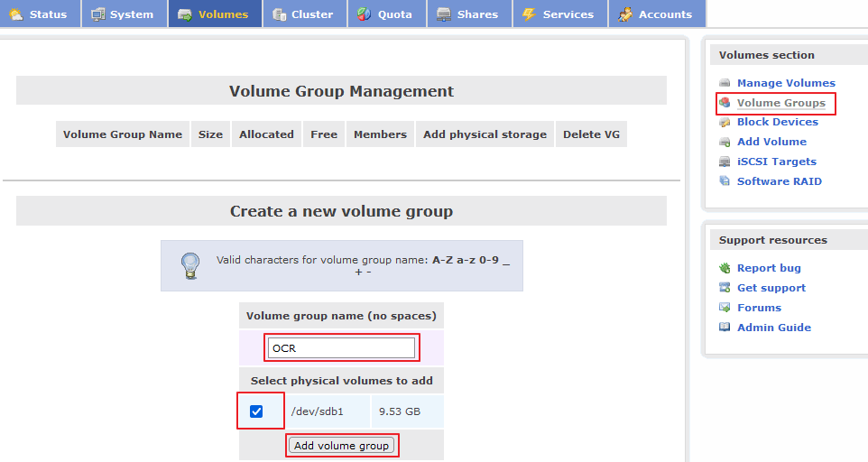Open the Get support link
This screenshot has width=868, height=462.
771,288
